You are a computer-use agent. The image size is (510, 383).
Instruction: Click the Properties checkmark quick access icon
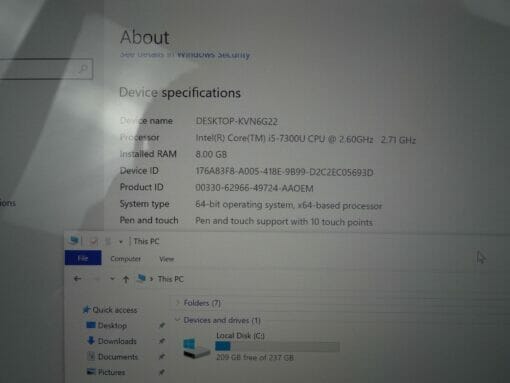(93, 241)
